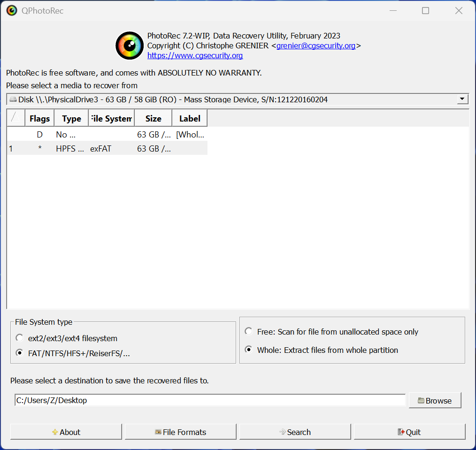Minimize the QPhotoRec window

click(x=393, y=11)
